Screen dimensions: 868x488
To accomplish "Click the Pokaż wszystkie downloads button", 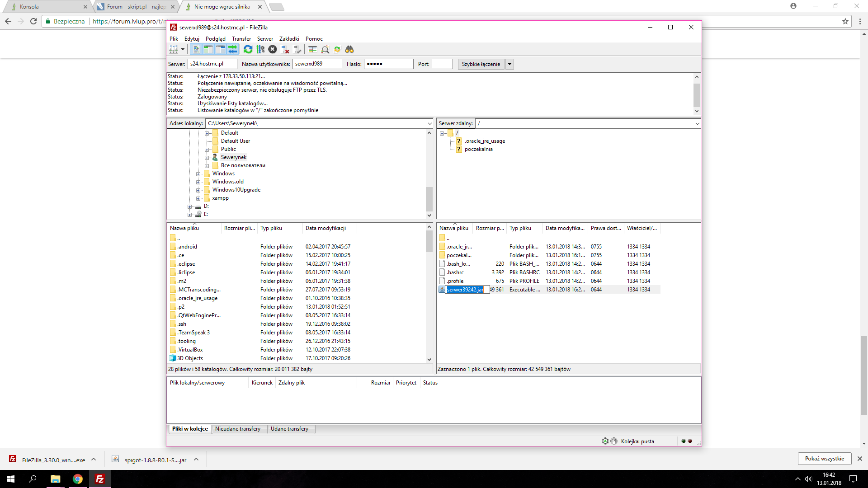I will (824, 459).
